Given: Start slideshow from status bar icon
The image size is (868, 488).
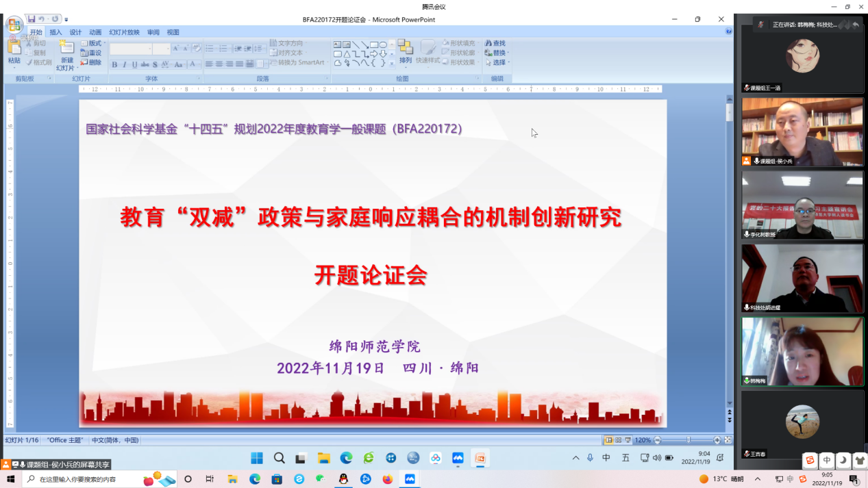Looking at the screenshot, I should (x=628, y=440).
